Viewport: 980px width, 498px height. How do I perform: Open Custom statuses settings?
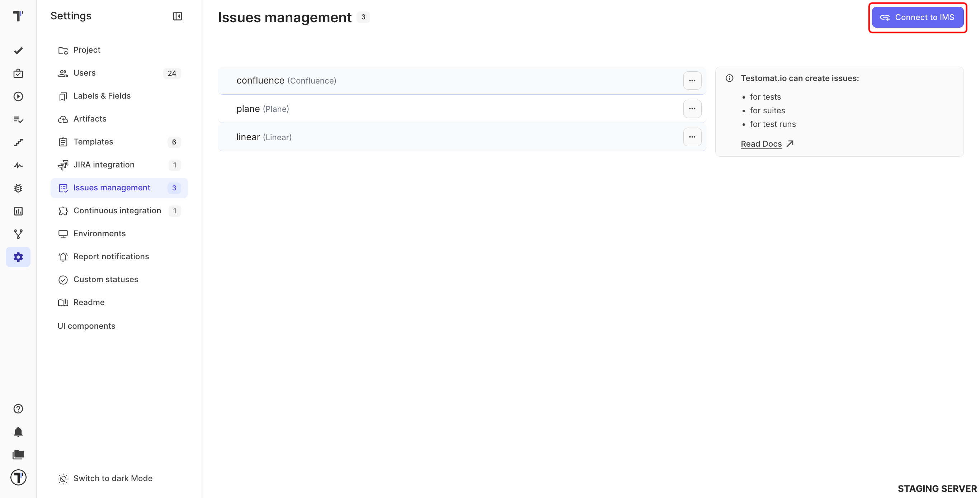tap(119, 279)
